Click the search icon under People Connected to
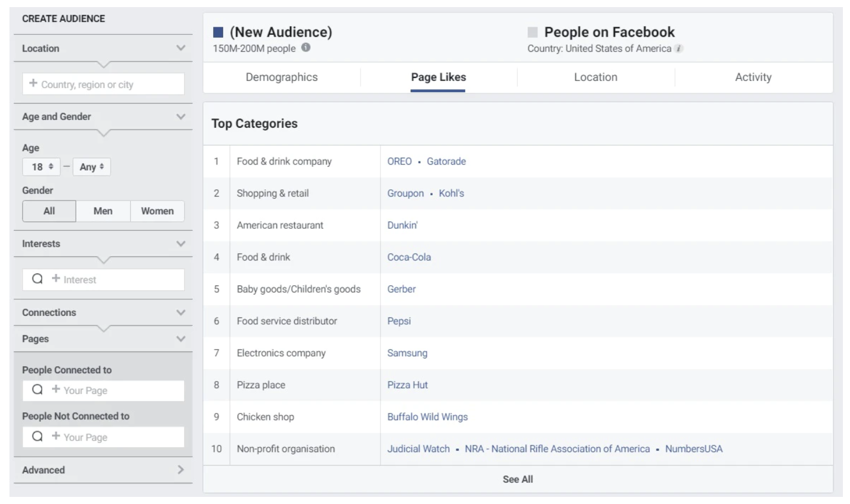 pos(37,390)
